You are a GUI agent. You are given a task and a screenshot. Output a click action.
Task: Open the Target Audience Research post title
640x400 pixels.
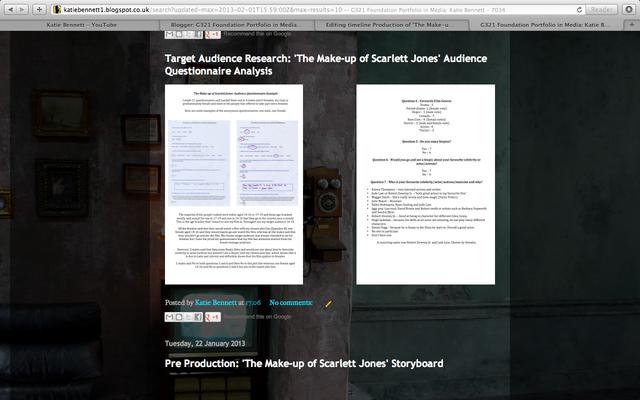pyautogui.click(x=326, y=64)
